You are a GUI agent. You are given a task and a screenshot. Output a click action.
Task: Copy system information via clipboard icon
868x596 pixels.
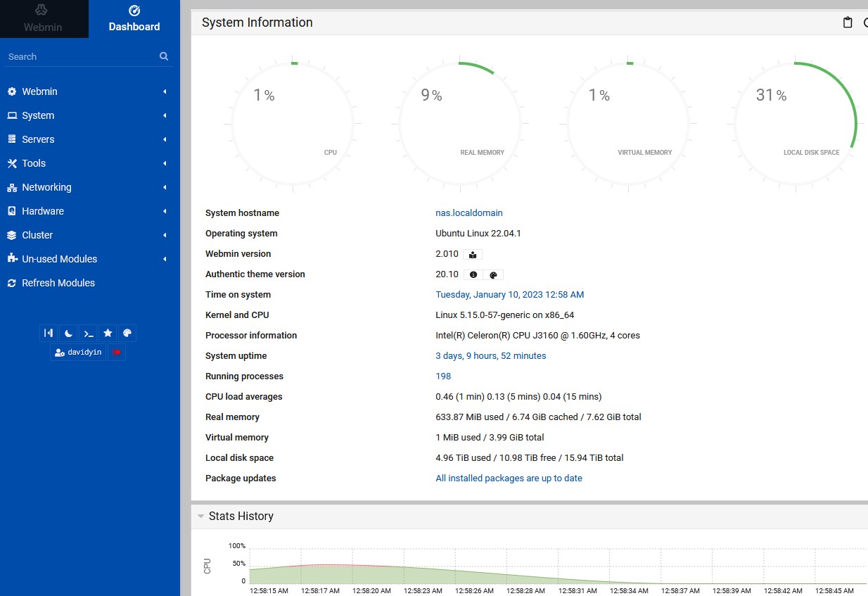(848, 23)
